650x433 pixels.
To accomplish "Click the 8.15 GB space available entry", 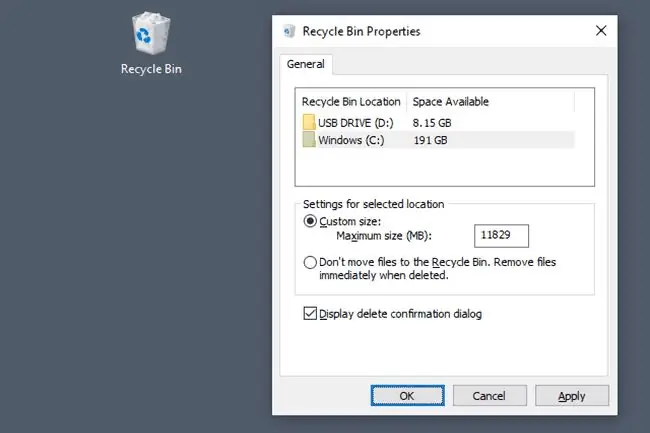I will point(432,123).
